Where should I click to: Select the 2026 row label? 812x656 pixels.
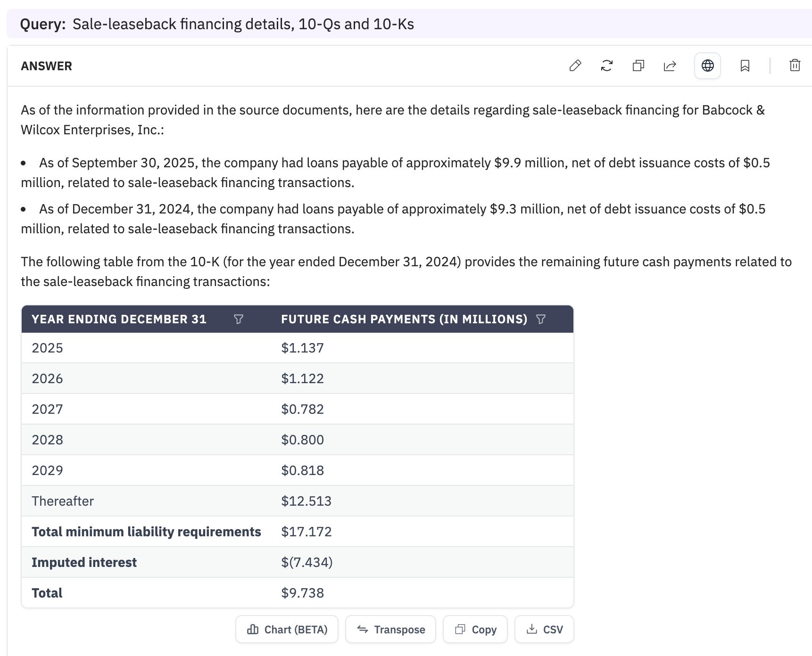coord(47,378)
